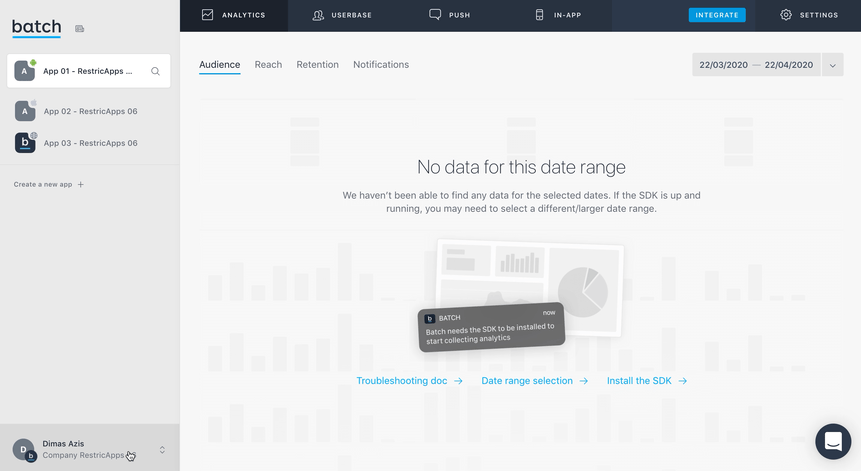Open Settings
Image resolution: width=861 pixels, height=471 pixels.
[809, 15]
